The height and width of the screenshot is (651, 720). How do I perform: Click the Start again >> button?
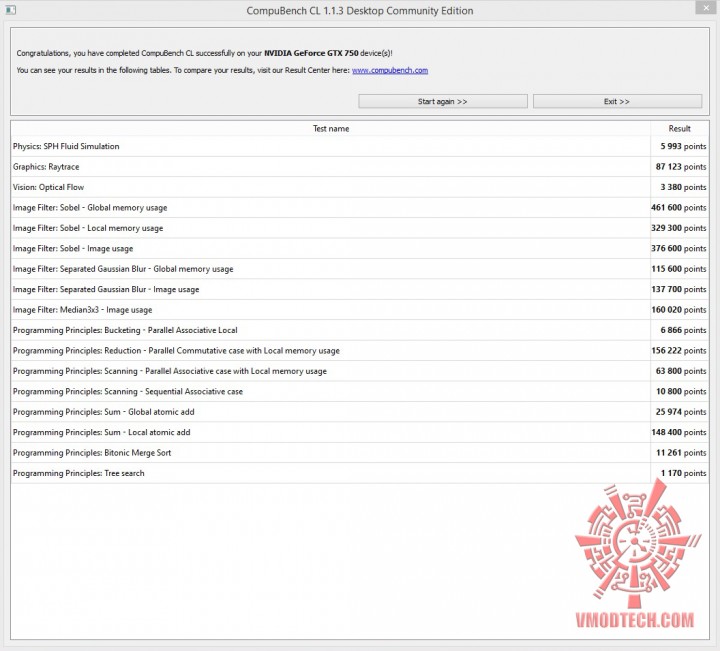tap(443, 101)
